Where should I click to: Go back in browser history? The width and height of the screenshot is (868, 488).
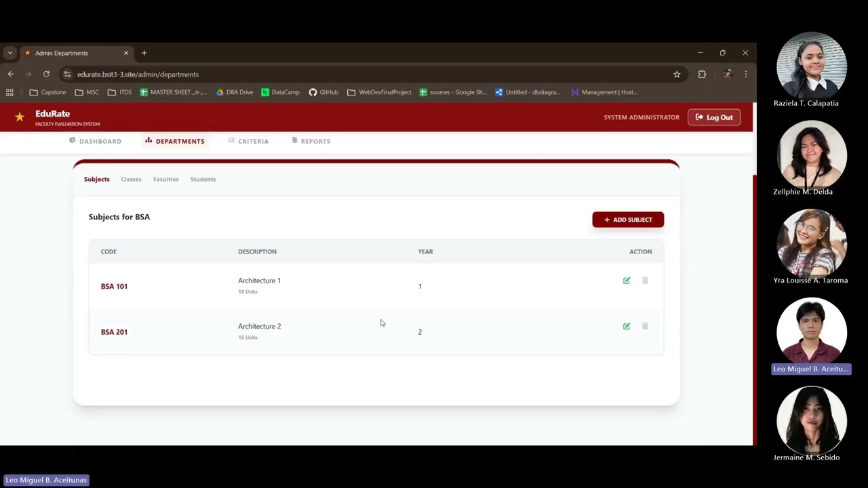click(11, 74)
